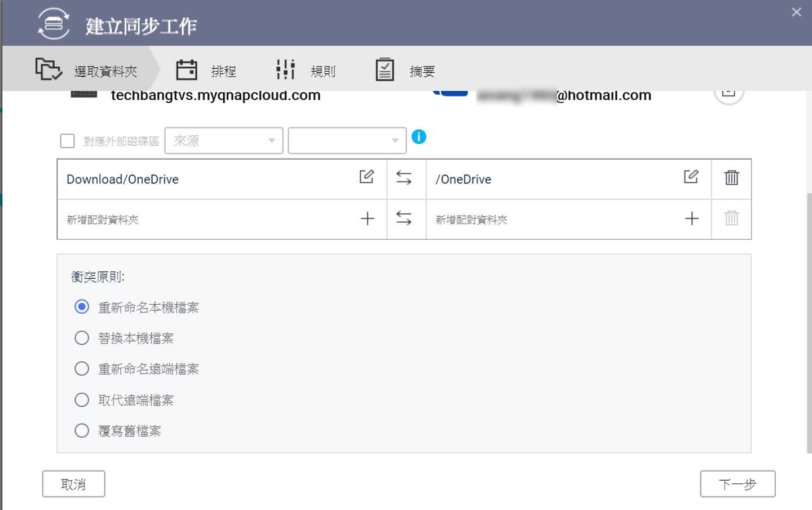
Task: Enable 對應外部磁碟區 checkbox
Action: click(67, 140)
